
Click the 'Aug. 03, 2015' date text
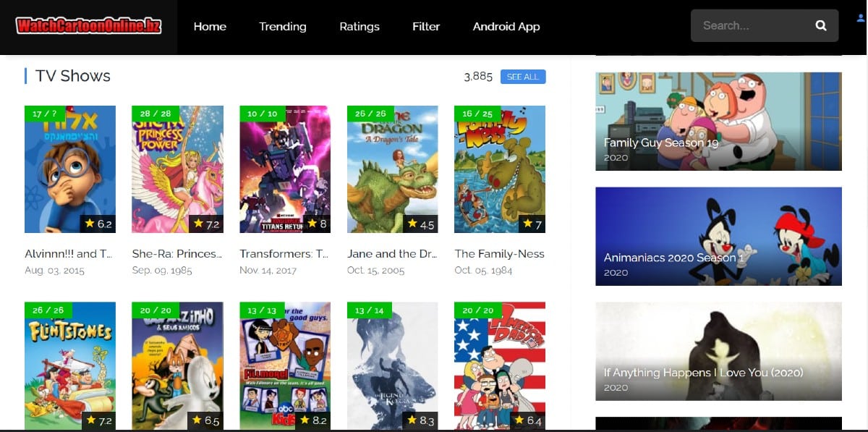tap(54, 271)
